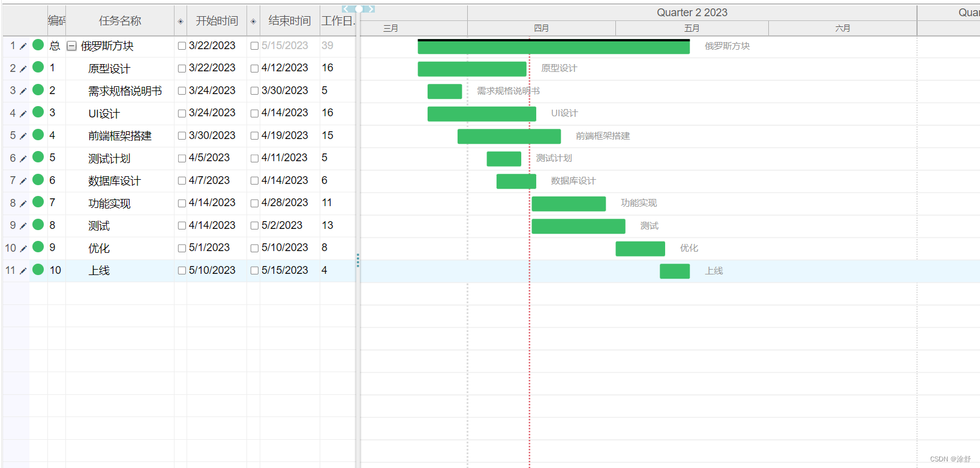This screenshot has height=468, width=980.
Task: Click the 五月 month header
Action: (692, 28)
